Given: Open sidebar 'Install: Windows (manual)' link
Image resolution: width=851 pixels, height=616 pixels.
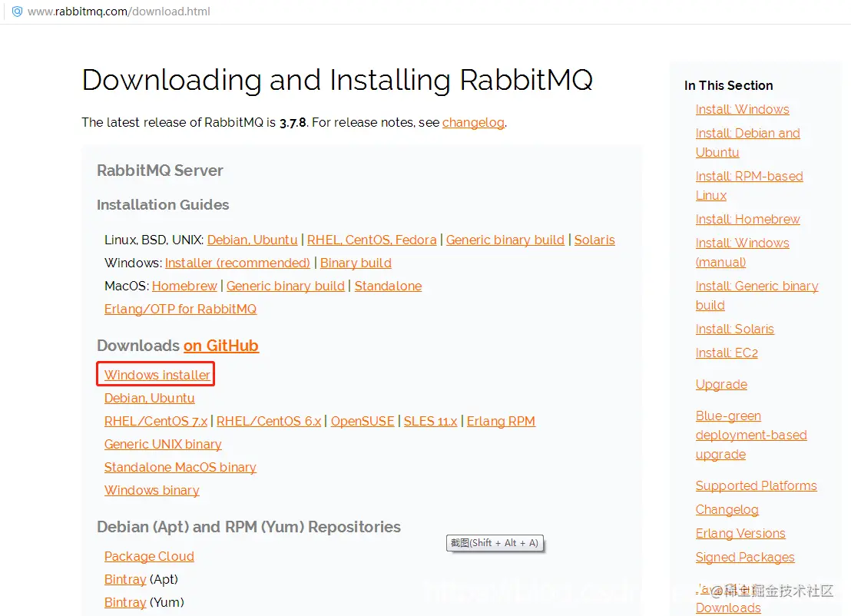Looking at the screenshot, I should click(x=743, y=253).
